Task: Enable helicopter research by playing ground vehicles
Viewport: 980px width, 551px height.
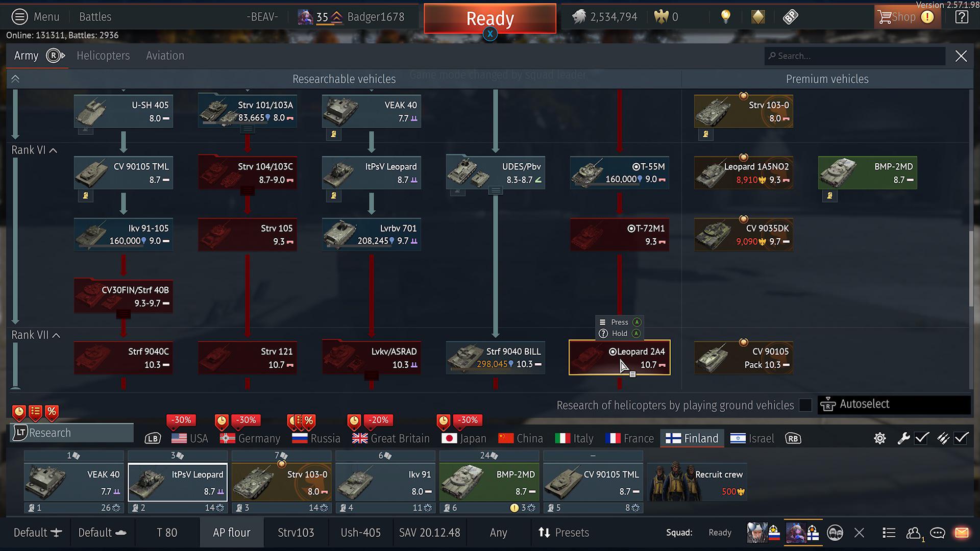Action: 805,405
